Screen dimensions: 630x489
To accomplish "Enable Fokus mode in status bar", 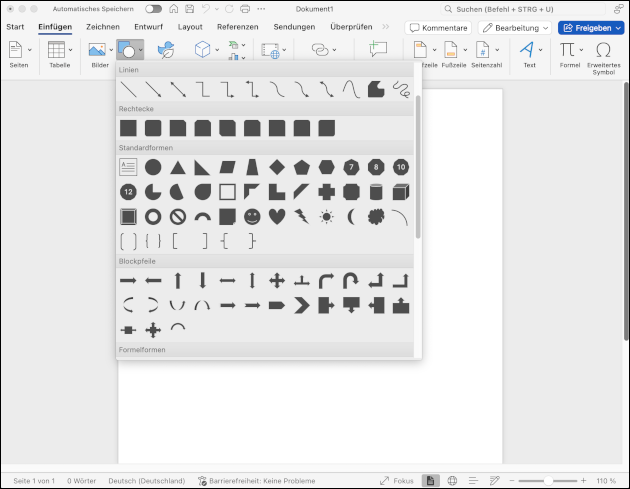I will click(x=397, y=481).
